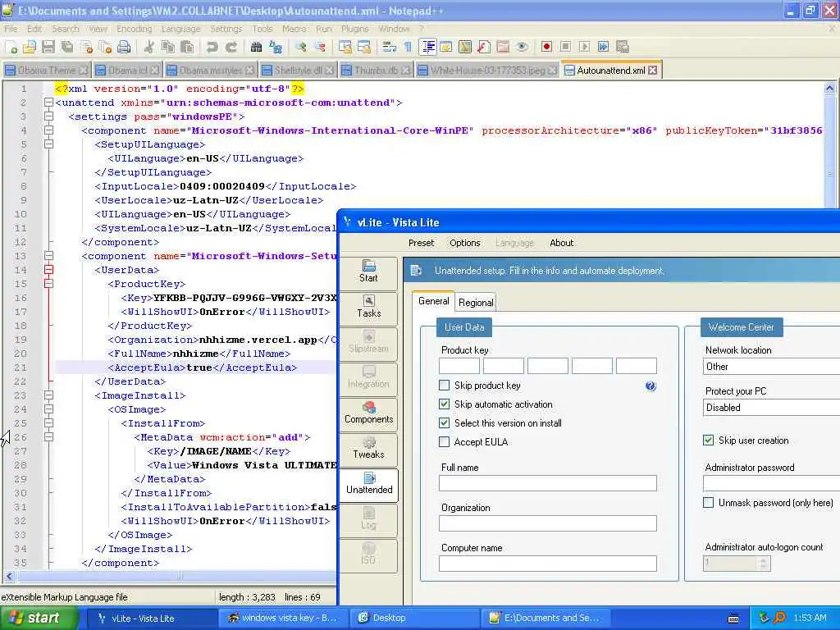This screenshot has height=630, width=840.
Task: Click the Open file toolbar icon
Action: click(x=30, y=47)
